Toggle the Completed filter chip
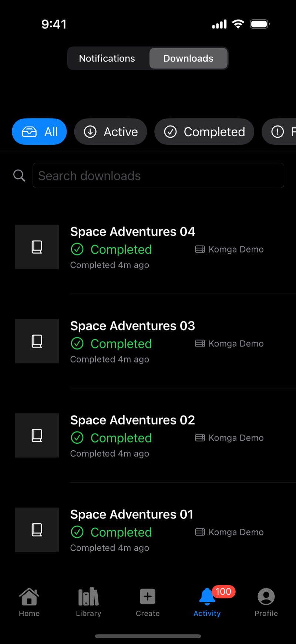Image resolution: width=296 pixels, height=644 pixels. click(x=204, y=131)
